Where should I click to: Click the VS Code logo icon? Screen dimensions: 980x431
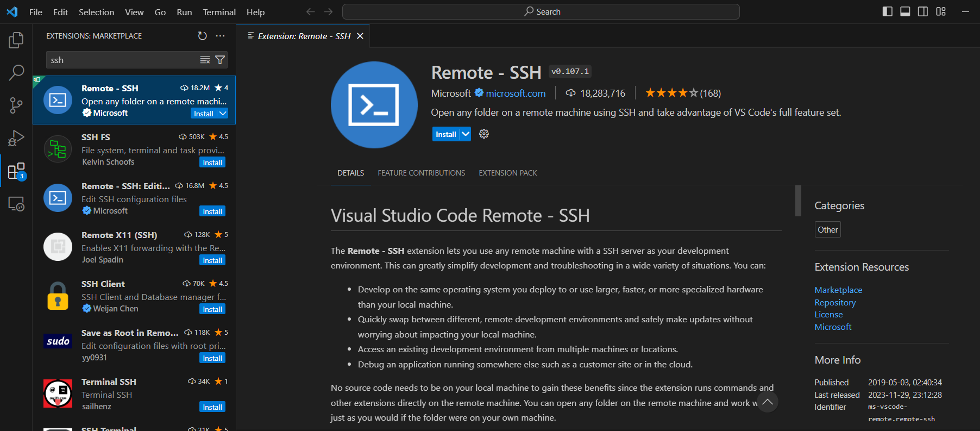click(12, 11)
